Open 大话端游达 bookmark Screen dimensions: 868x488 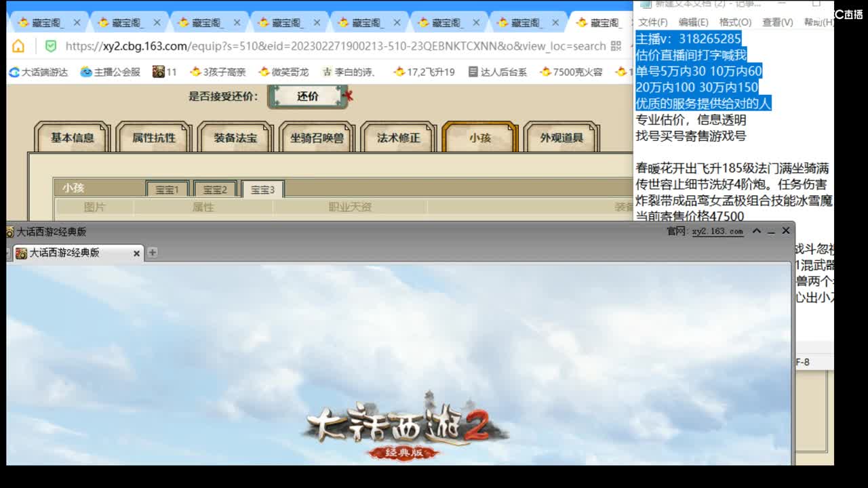[x=39, y=72]
